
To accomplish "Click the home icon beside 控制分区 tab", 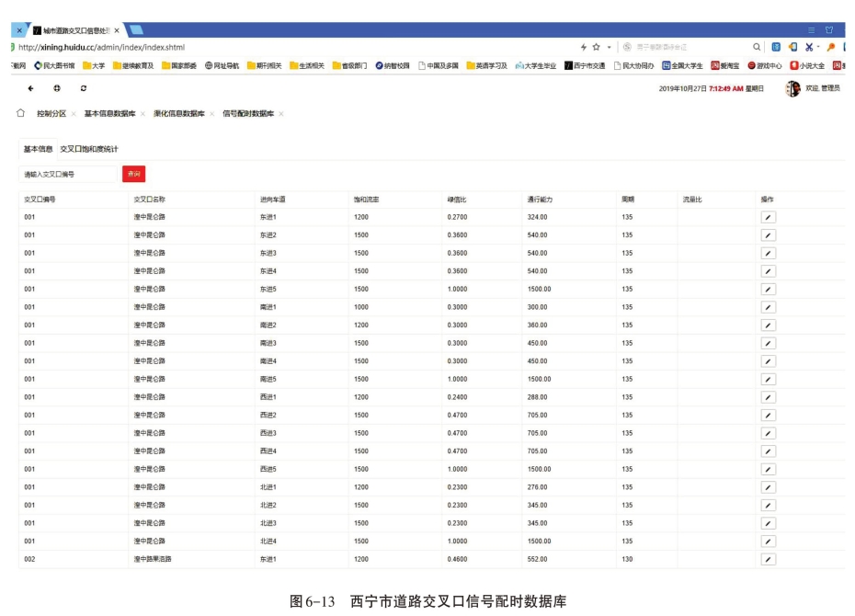I will pyautogui.click(x=20, y=114).
